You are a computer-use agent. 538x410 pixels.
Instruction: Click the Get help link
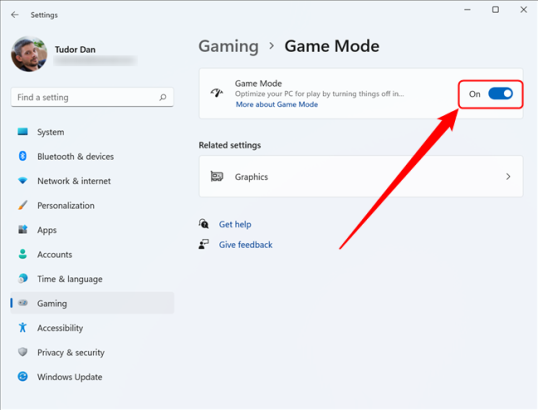(x=235, y=224)
